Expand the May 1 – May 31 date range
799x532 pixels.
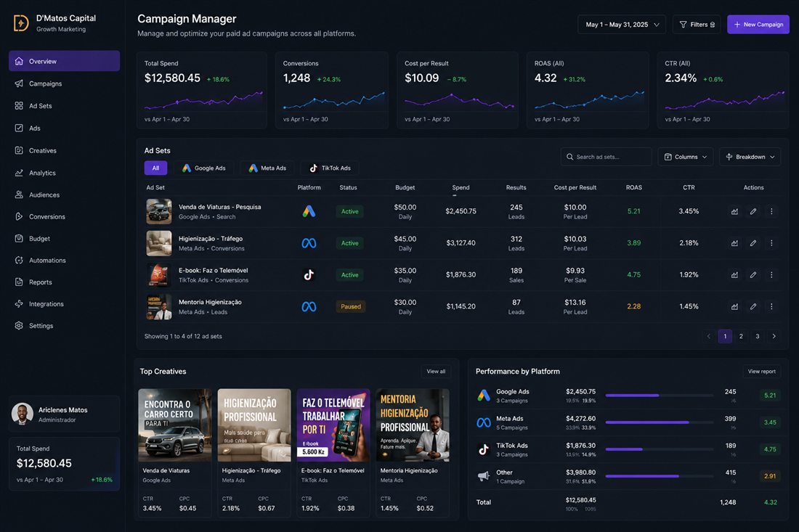pos(622,25)
